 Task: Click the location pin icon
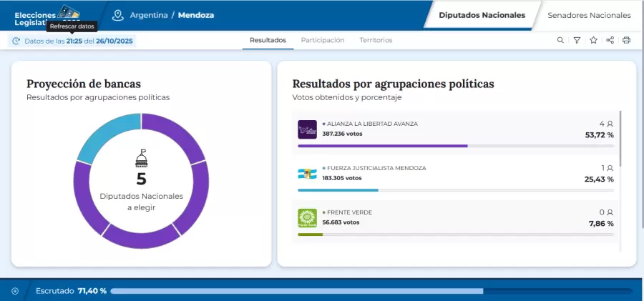pos(118,15)
